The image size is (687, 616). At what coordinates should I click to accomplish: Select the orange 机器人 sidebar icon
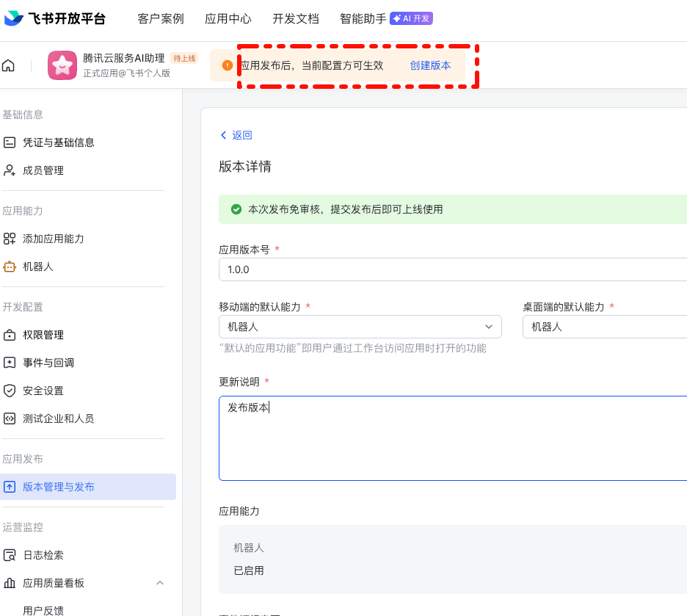click(10, 267)
